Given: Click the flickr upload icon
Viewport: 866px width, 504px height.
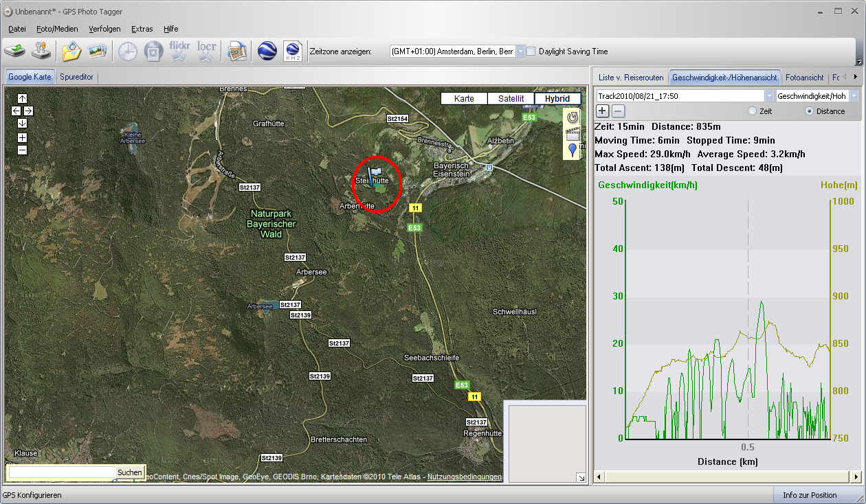Looking at the screenshot, I should pyautogui.click(x=179, y=51).
